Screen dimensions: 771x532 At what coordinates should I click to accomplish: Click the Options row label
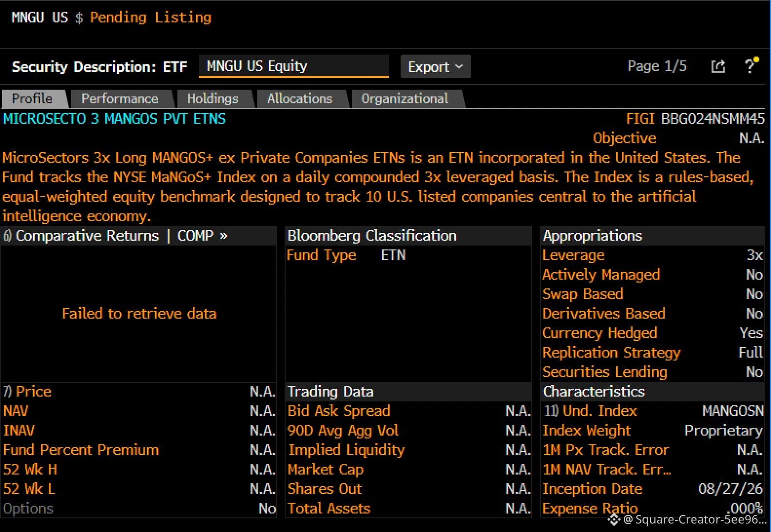(28, 509)
